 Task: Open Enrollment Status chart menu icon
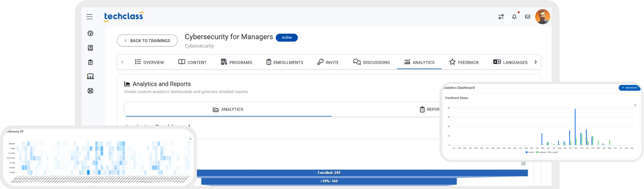click(635, 105)
